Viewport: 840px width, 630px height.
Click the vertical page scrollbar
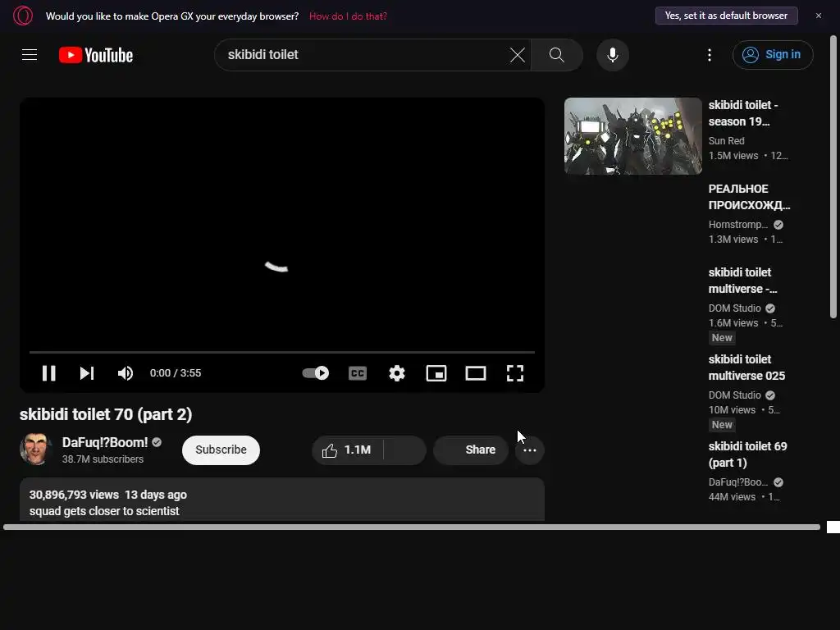click(x=833, y=177)
